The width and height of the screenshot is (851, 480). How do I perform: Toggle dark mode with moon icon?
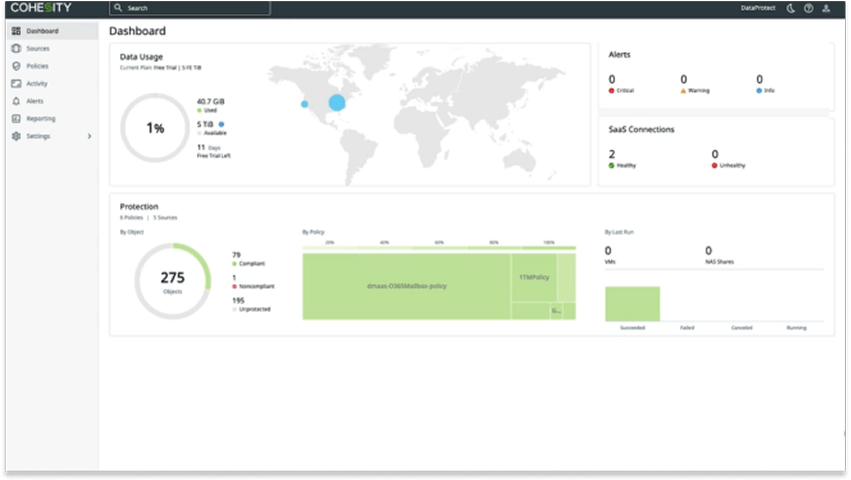[x=790, y=8]
